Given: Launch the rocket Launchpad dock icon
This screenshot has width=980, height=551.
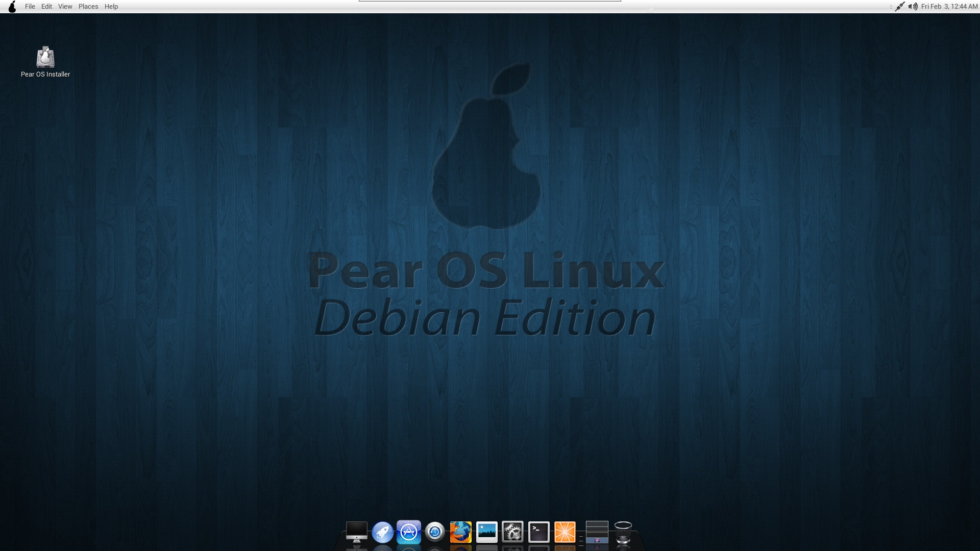Looking at the screenshot, I should (x=383, y=532).
